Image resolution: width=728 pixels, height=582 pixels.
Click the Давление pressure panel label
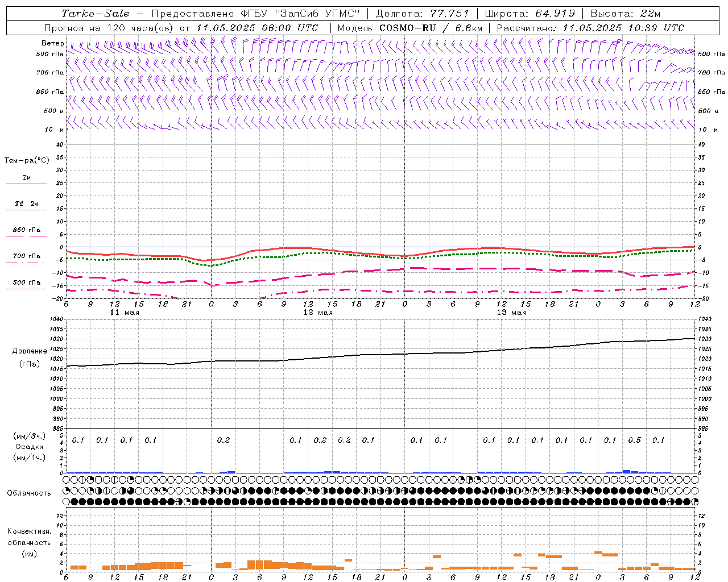pyautogui.click(x=30, y=351)
